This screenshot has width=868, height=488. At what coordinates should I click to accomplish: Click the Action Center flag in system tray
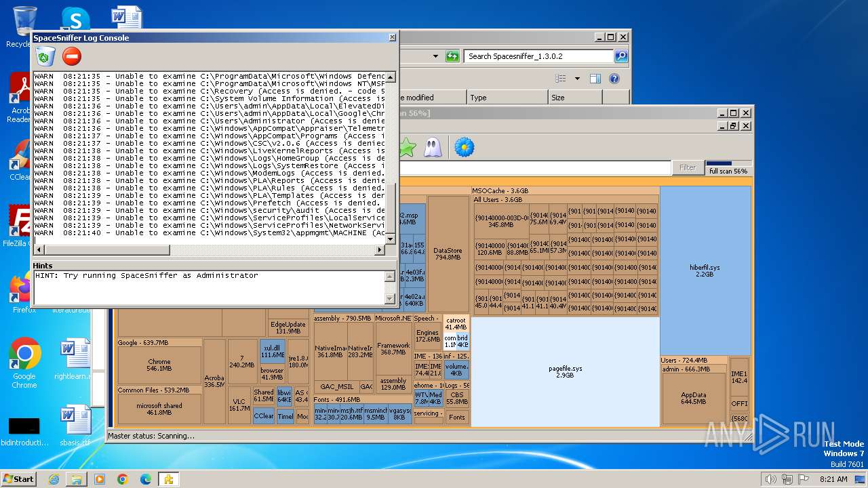[x=804, y=479]
